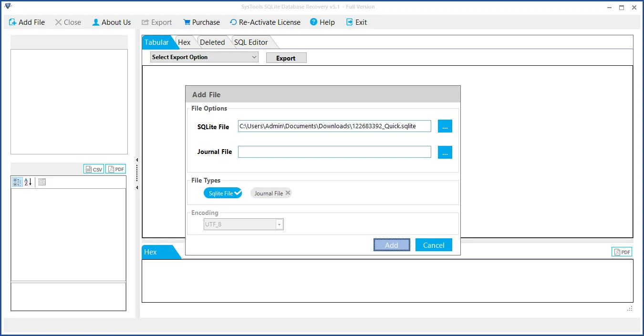Click the Close toolbar item

pyautogui.click(x=68, y=22)
